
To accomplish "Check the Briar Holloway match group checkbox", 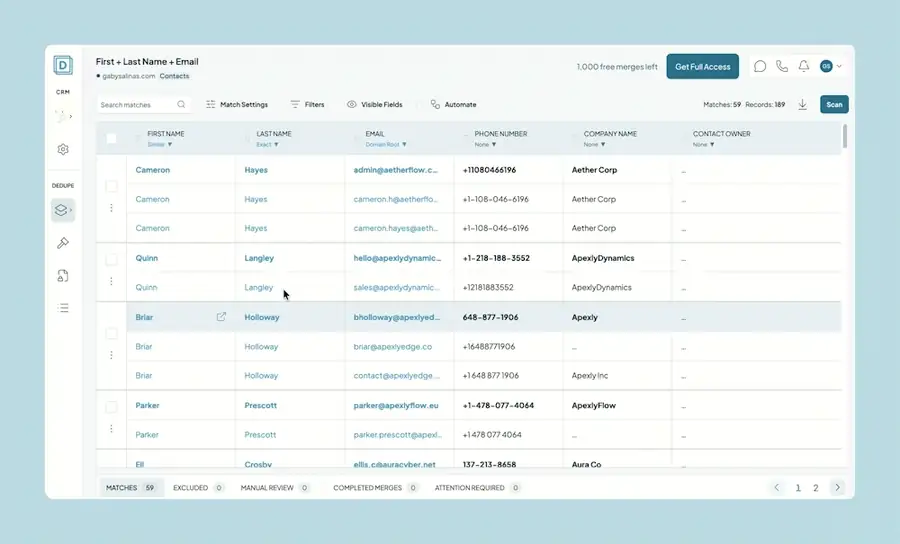I will pyautogui.click(x=111, y=333).
